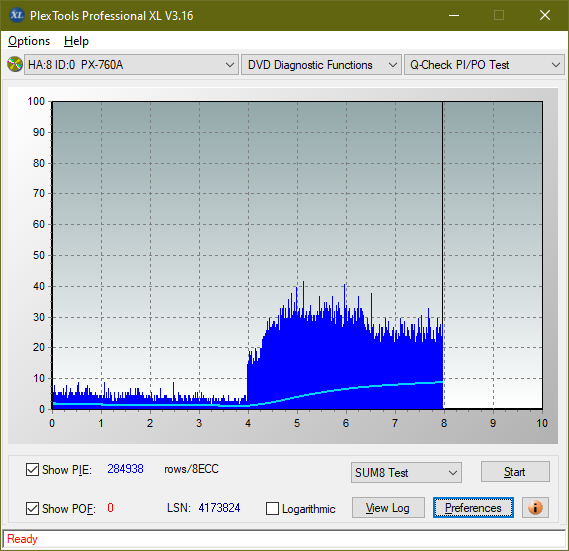The height and width of the screenshot is (551, 569).
Task: Click the POF value 0
Action: 110,507
